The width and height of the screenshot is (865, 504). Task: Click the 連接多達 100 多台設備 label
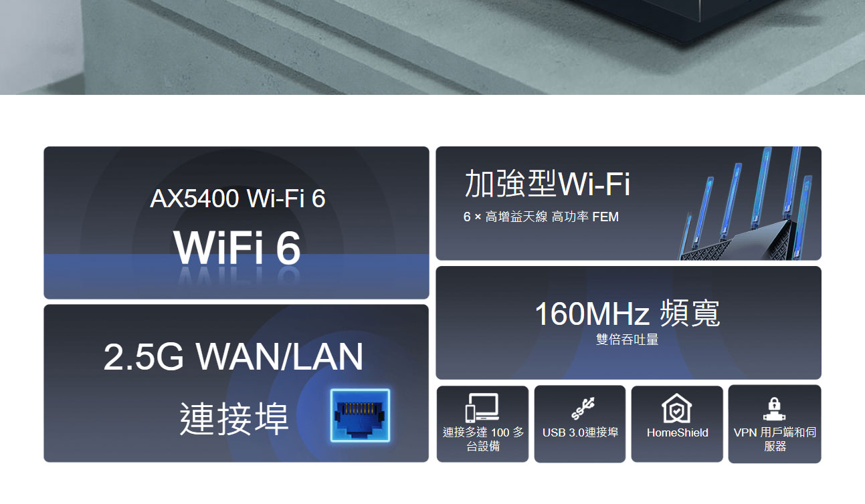coord(483,439)
